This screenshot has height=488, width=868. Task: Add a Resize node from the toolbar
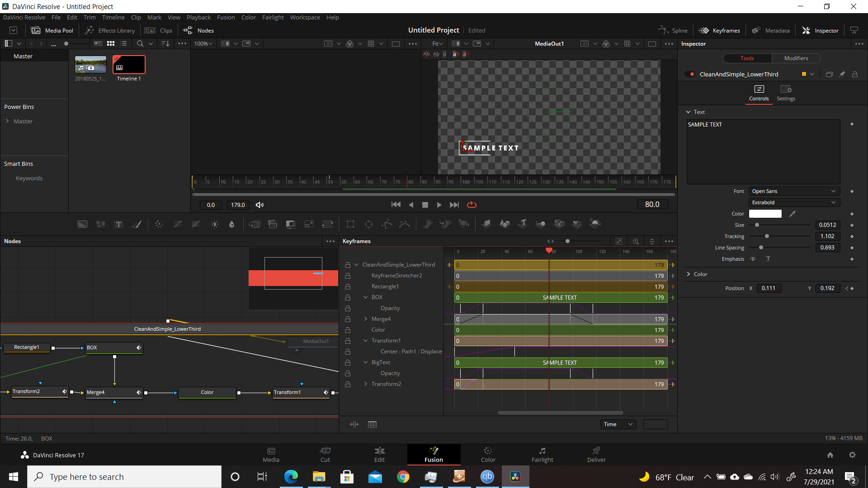pyautogui.click(x=309, y=224)
